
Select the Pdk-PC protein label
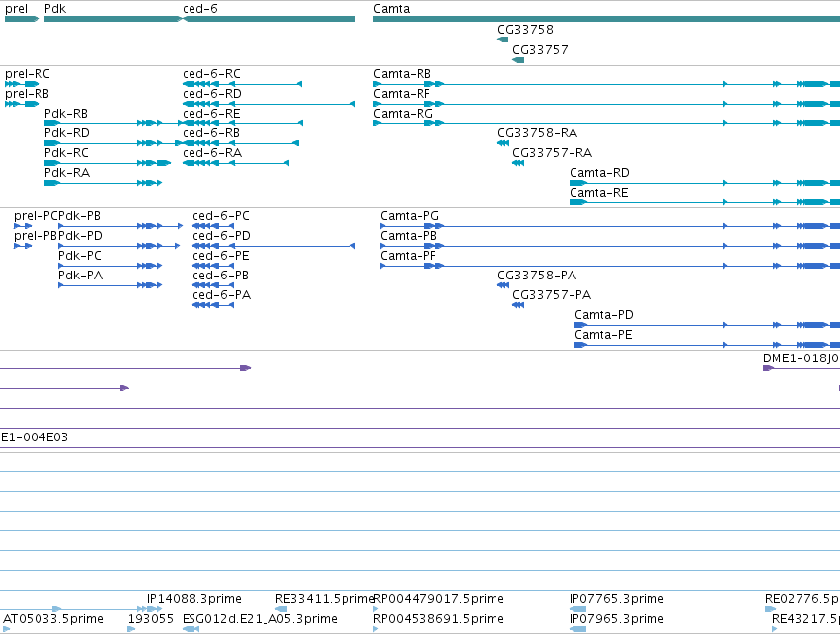click(x=80, y=256)
